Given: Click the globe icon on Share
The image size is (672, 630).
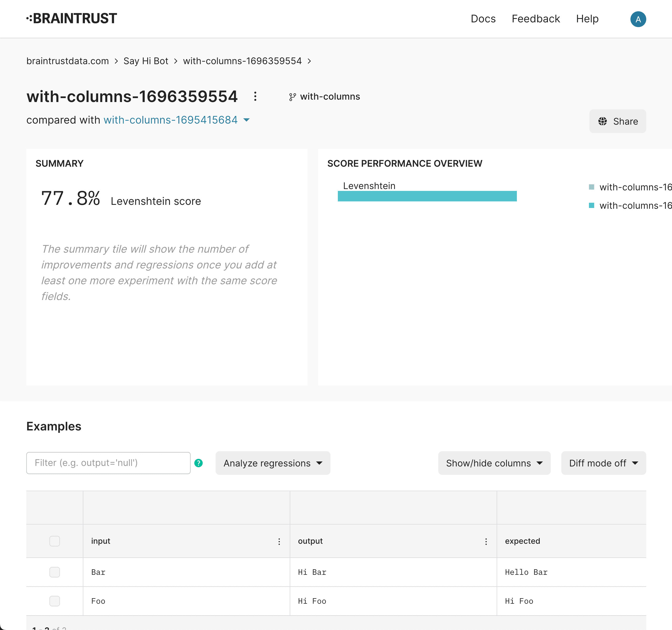Looking at the screenshot, I should coord(602,121).
